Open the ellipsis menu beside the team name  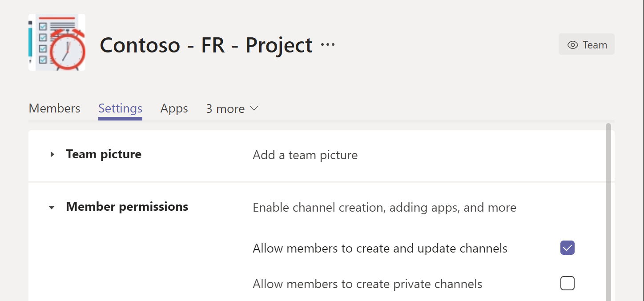(x=328, y=45)
